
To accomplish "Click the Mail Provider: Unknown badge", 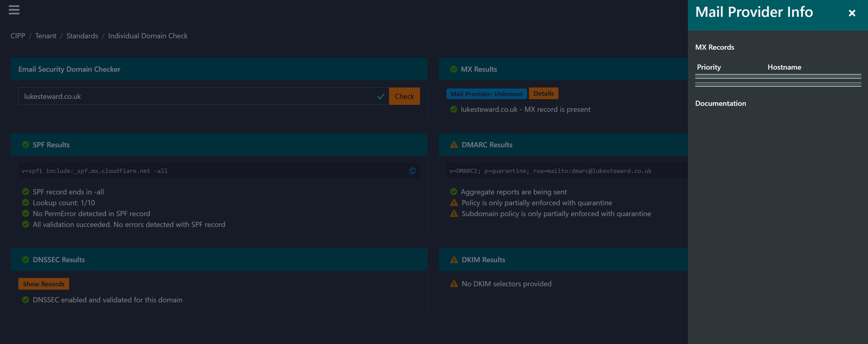I will 486,94.
